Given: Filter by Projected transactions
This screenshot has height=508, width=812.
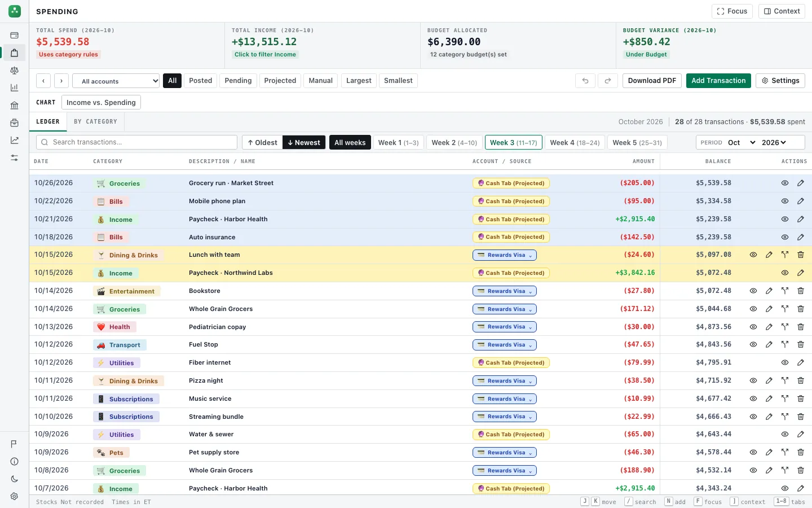Looking at the screenshot, I should tap(280, 81).
